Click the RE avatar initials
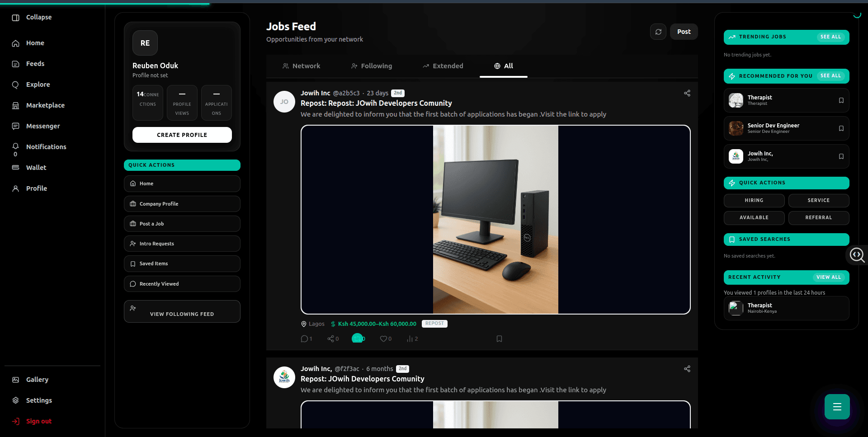The width and height of the screenshot is (868, 437). 145,43
